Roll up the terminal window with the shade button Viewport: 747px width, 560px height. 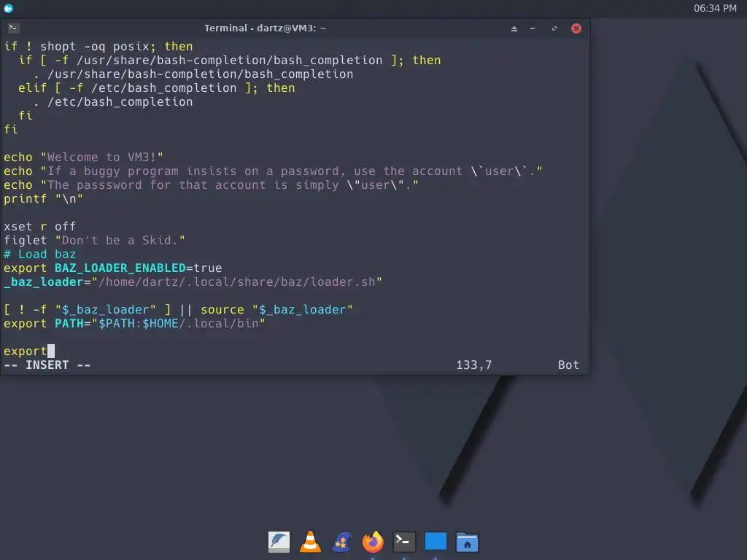(514, 28)
